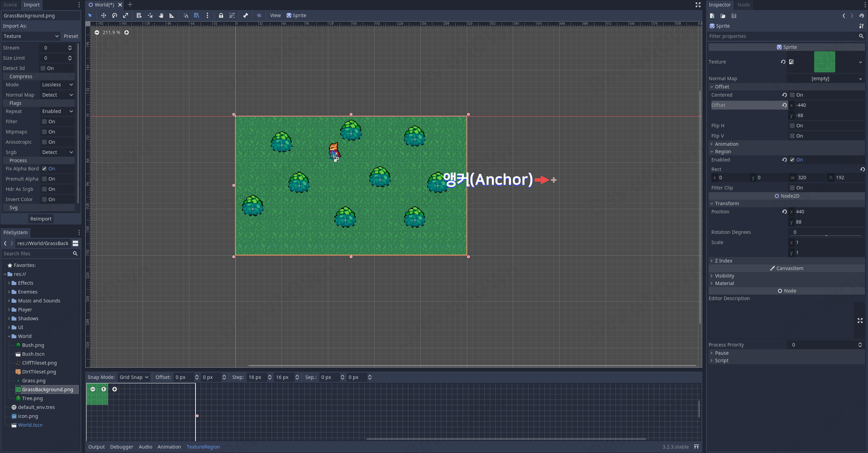
Task: Adjust the Rotation Degrees slider
Action: point(826,235)
